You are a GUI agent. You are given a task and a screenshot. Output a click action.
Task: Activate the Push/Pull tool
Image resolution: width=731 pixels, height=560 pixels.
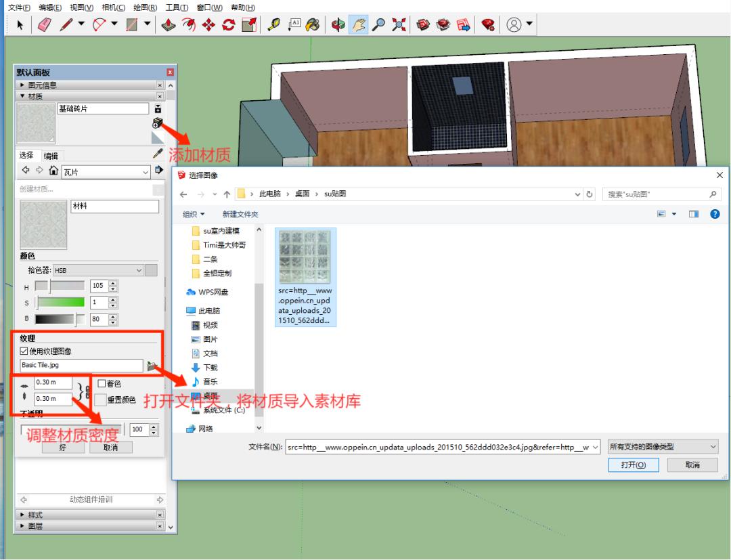pyautogui.click(x=170, y=25)
